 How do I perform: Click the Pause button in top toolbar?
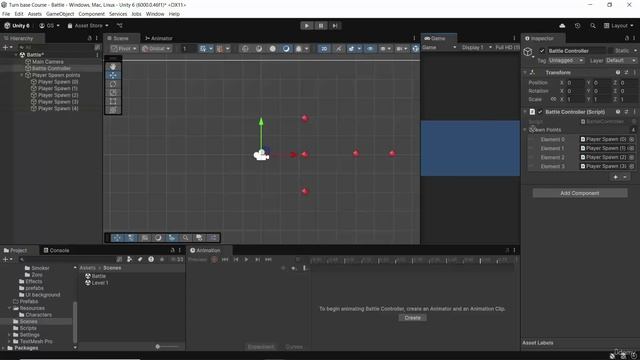pos(321,26)
